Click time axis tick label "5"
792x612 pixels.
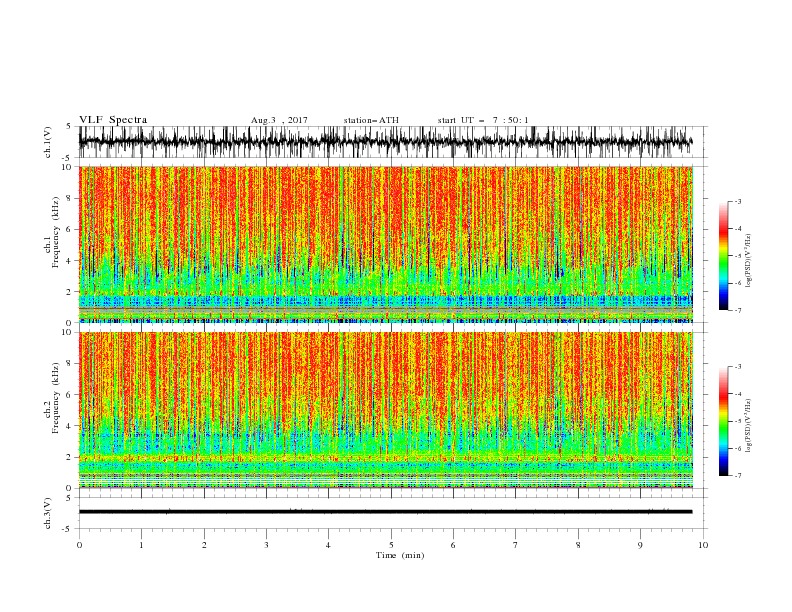tap(391, 545)
